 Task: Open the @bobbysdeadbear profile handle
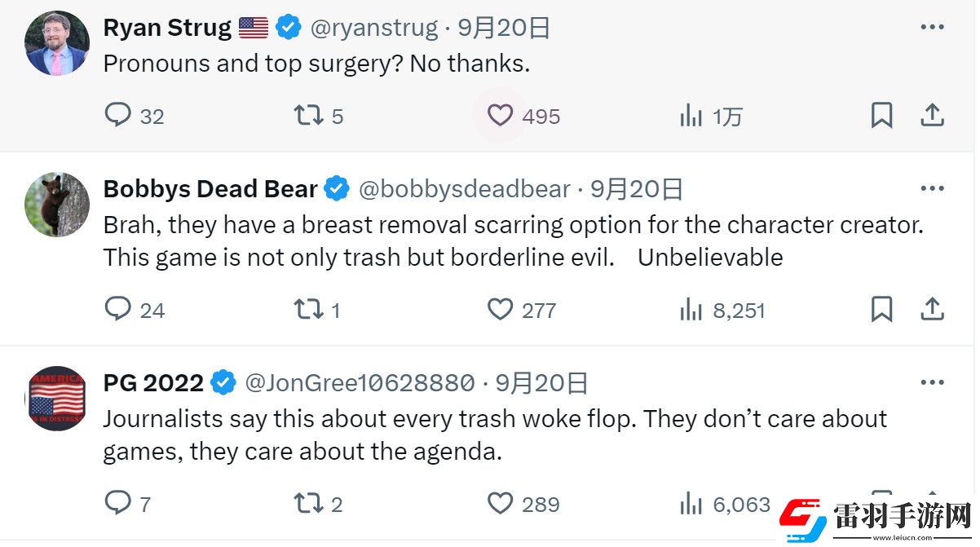[465, 189]
